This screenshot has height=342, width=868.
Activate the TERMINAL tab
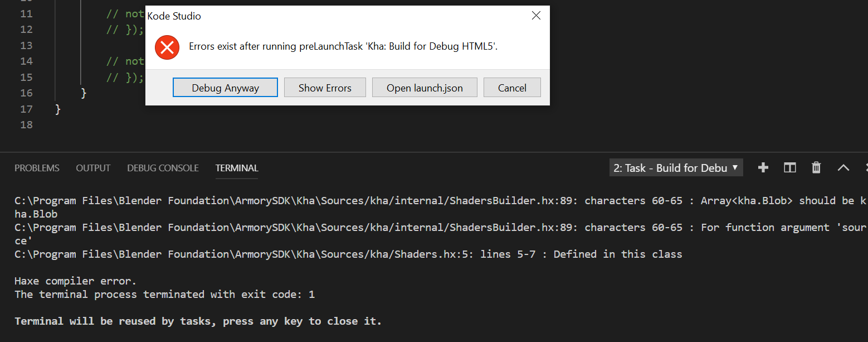pyautogui.click(x=237, y=168)
